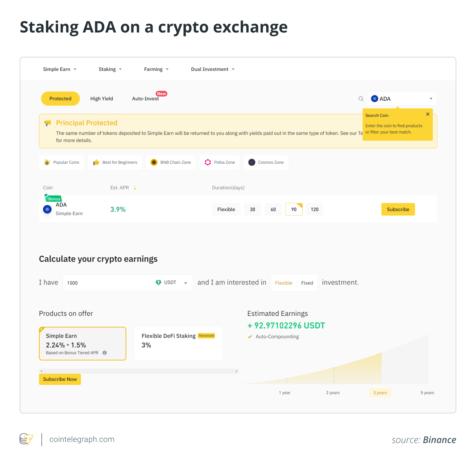Image resolution: width=476 pixels, height=466 pixels.
Task: Click the Subscribe button for ADA
Action: (398, 209)
